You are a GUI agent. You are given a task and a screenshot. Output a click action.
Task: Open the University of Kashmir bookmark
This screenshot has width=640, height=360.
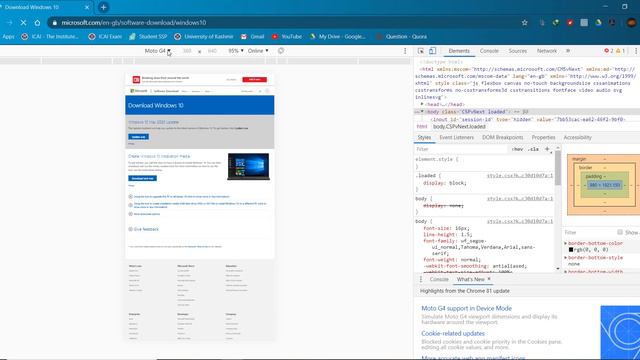click(x=204, y=37)
